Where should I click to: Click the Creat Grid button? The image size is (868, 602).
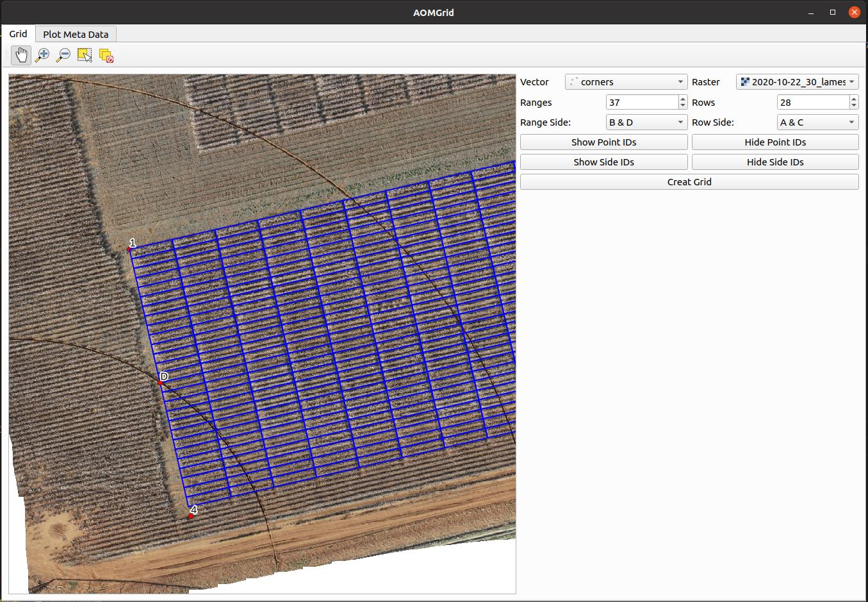tap(689, 181)
